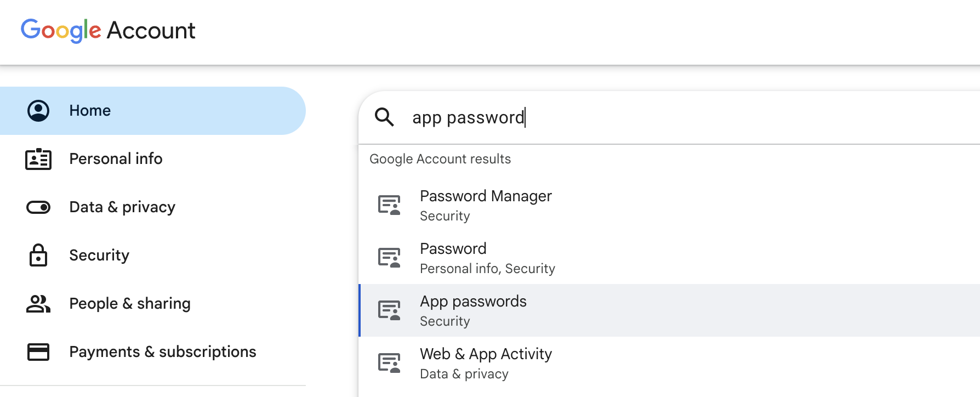980x397 pixels.
Task: Select the Payments & subscriptions tab
Action: [x=163, y=352]
